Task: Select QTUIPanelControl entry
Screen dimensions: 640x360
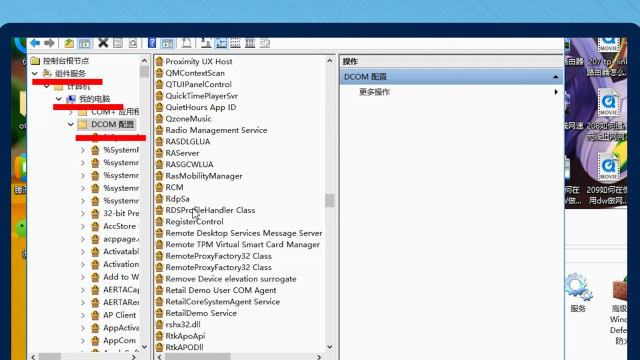Action: (198, 84)
